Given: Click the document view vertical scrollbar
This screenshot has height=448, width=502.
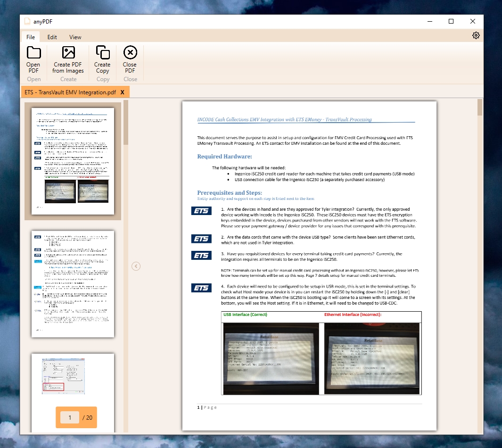Looking at the screenshot, I should pyautogui.click(x=479, y=108).
